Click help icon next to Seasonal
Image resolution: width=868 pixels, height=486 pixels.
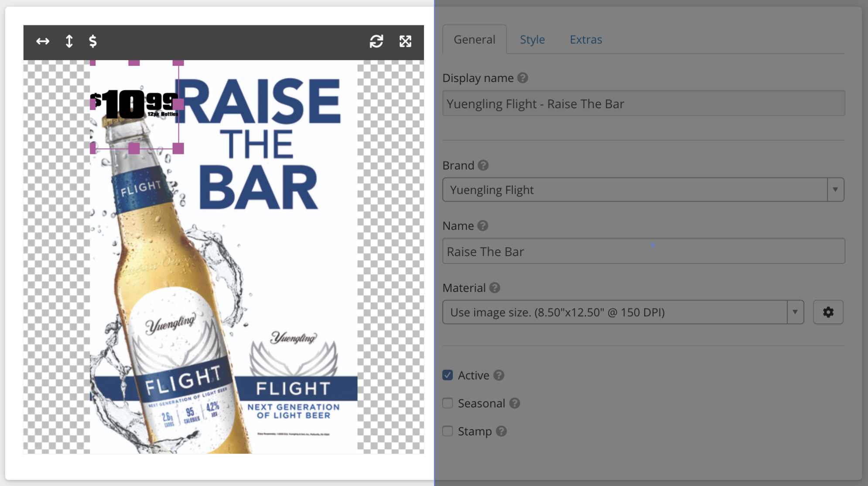515,403
